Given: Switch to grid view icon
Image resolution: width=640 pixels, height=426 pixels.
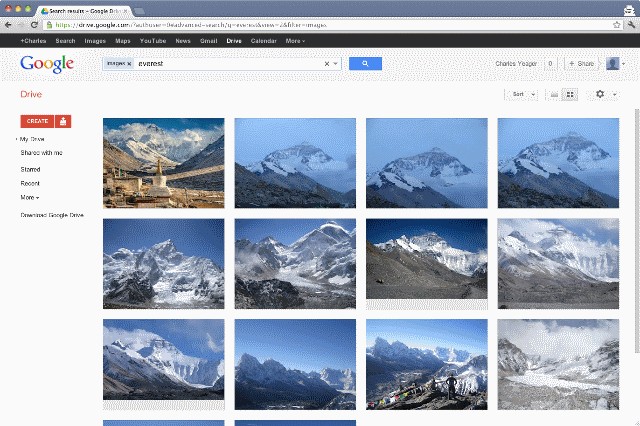Looking at the screenshot, I should coord(570,95).
